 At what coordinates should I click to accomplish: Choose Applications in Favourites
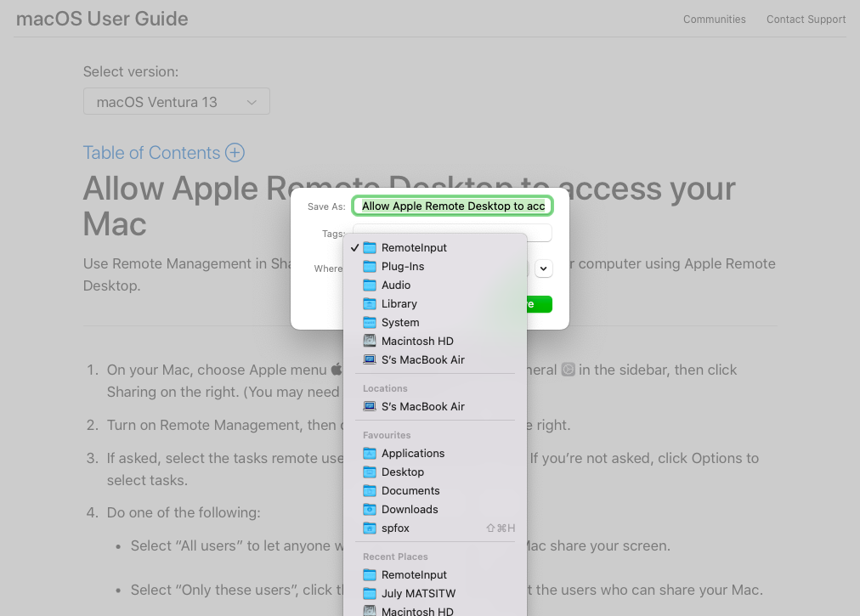pyautogui.click(x=435, y=454)
